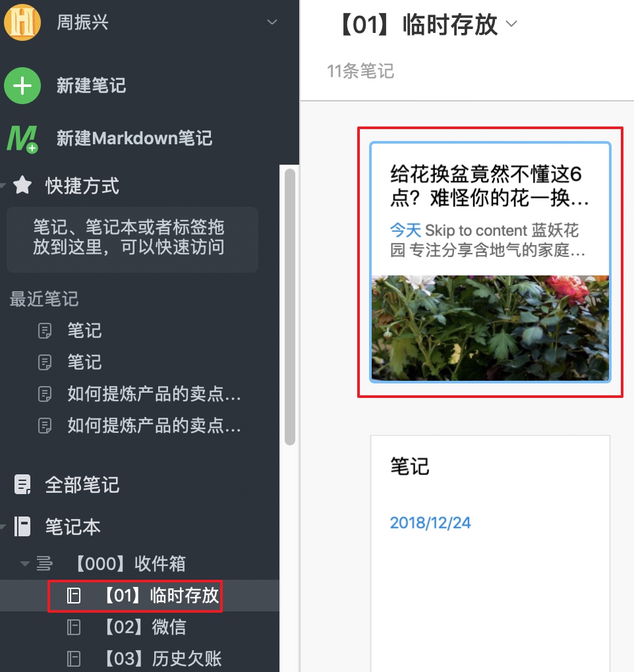Click the 全部笔记 document icon

pos(22,485)
